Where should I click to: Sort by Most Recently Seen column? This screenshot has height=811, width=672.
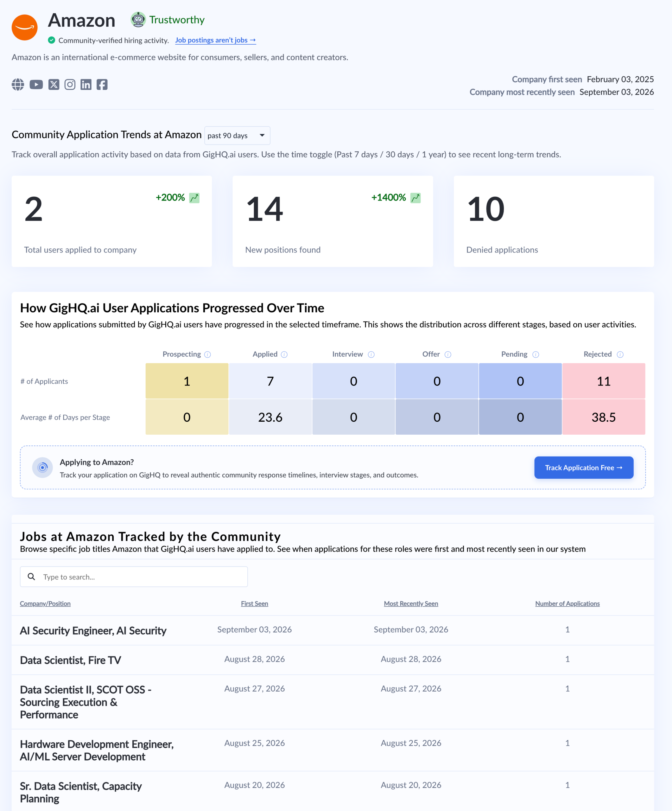point(411,603)
